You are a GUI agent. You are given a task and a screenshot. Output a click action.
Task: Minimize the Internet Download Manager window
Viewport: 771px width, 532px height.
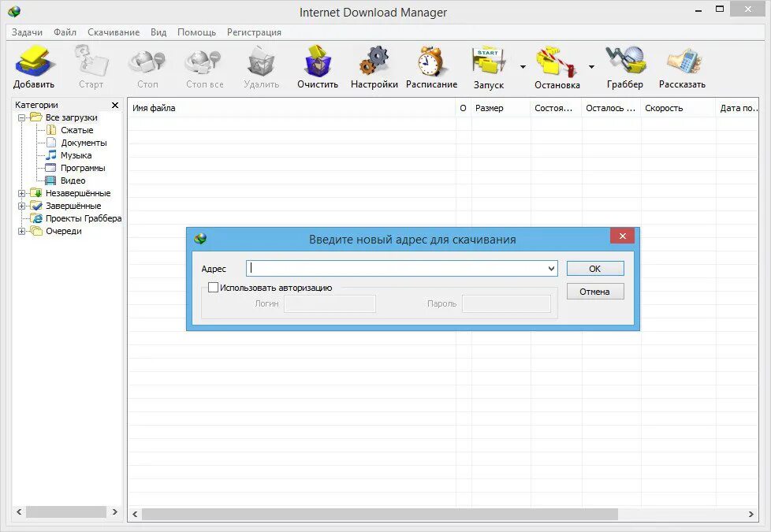pyautogui.click(x=698, y=9)
